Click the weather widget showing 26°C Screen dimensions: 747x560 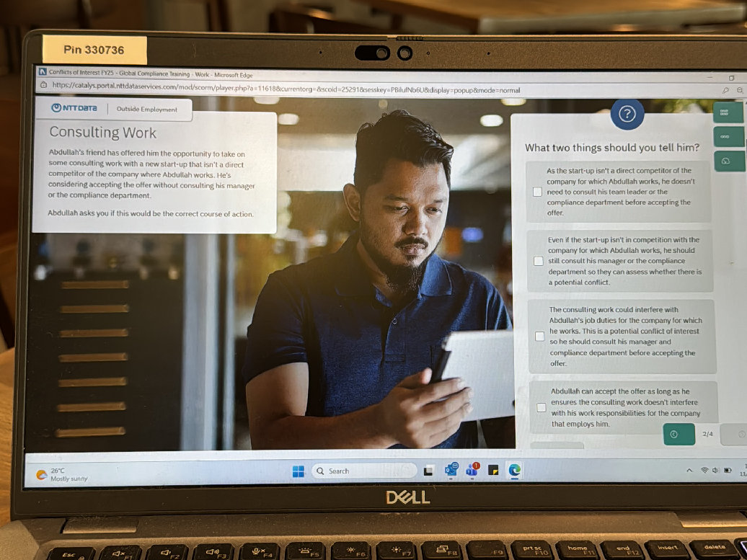coord(62,474)
